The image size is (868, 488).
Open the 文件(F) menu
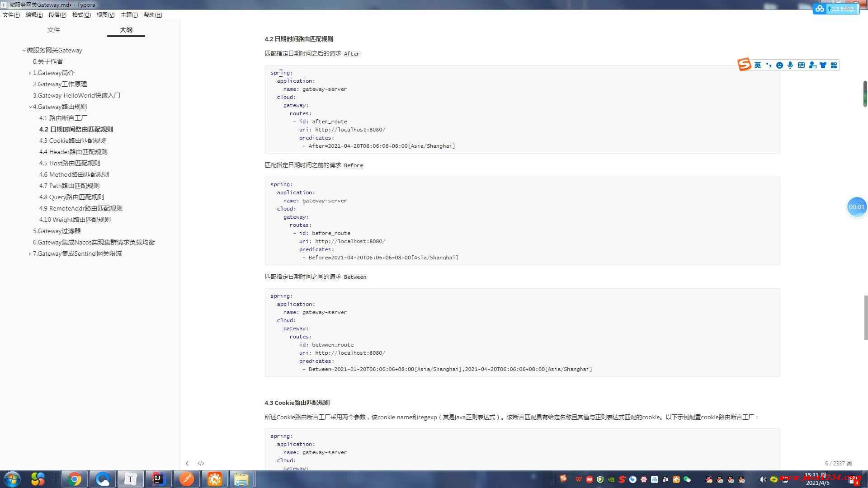(11, 15)
